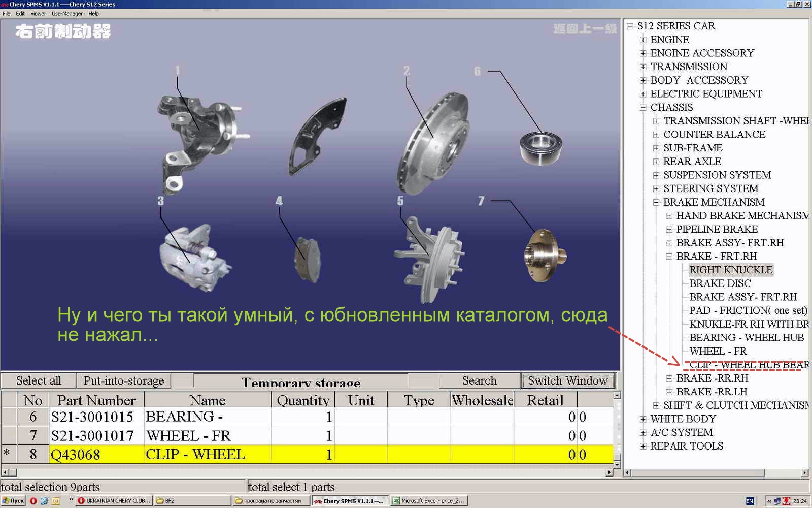Click the Chinese return-to-previous-level link
Image resolution: width=812 pixels, height=508 pixels.
coord(585,29)
